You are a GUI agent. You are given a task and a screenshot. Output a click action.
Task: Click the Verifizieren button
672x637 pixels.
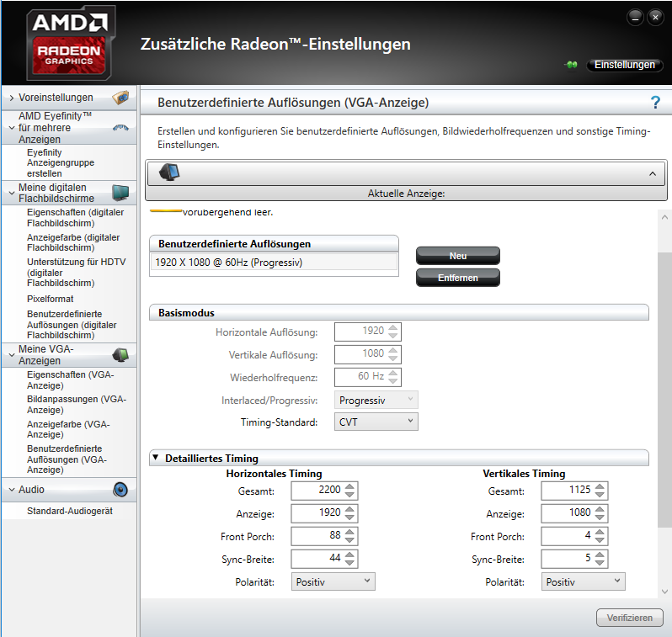[630, 618]
